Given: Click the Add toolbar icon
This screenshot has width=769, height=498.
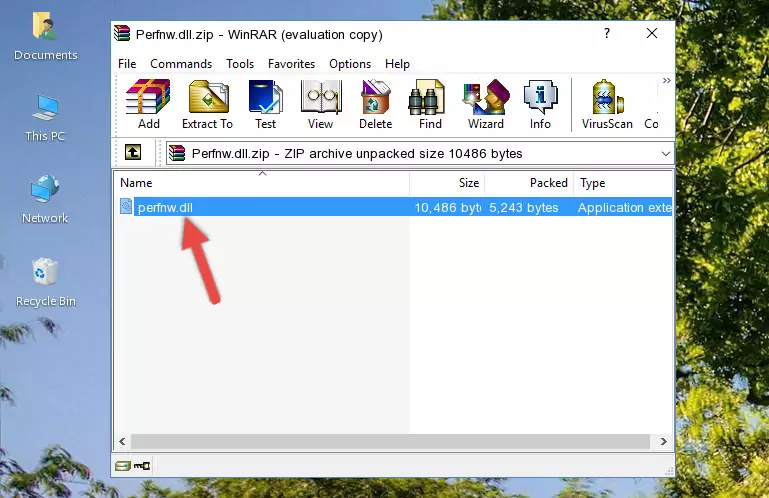Looking at the screenshot, I should pos(148,105).
